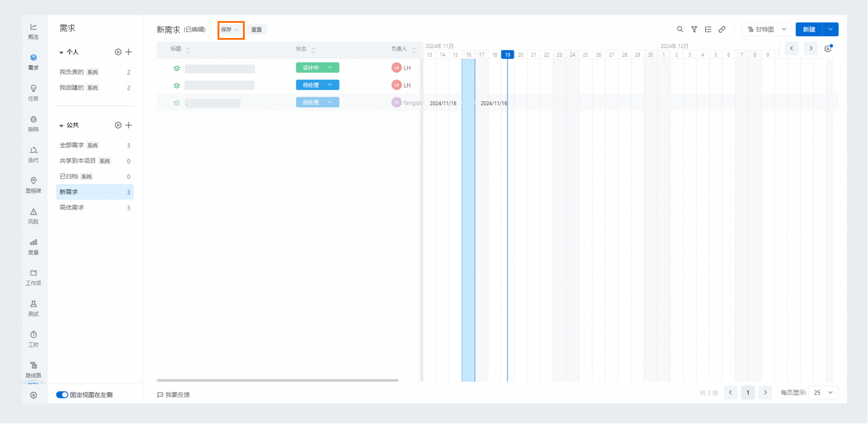Select 新需求 view in sidebar
The image size is (868, 424).
pyautogui.click(x=95, y=192)
